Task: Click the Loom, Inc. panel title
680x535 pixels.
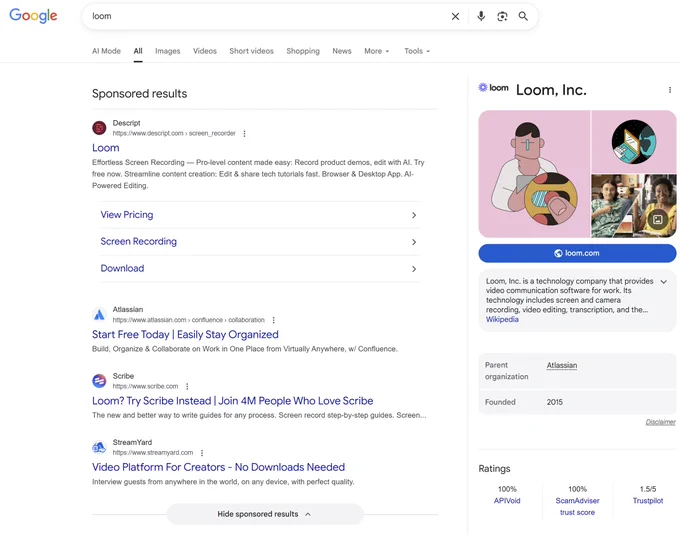Action: 551,90
